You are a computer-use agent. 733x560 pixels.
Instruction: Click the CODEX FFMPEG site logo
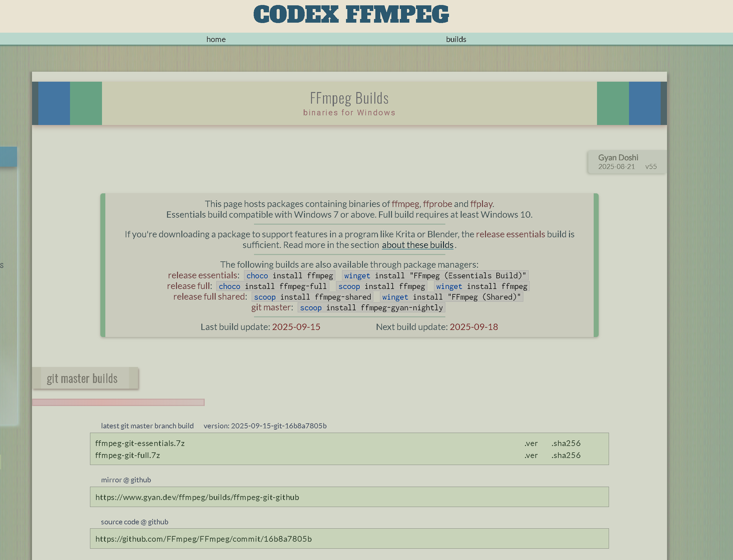(351, 15)
